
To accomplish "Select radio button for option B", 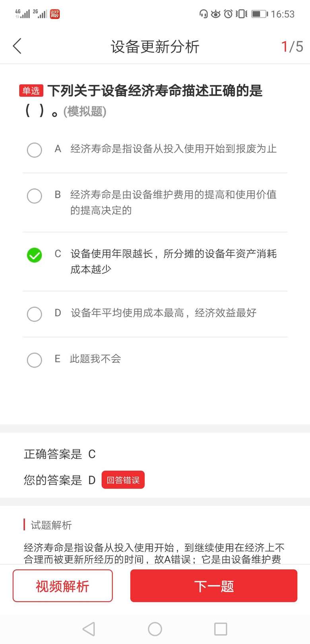I will pos(35,196).
